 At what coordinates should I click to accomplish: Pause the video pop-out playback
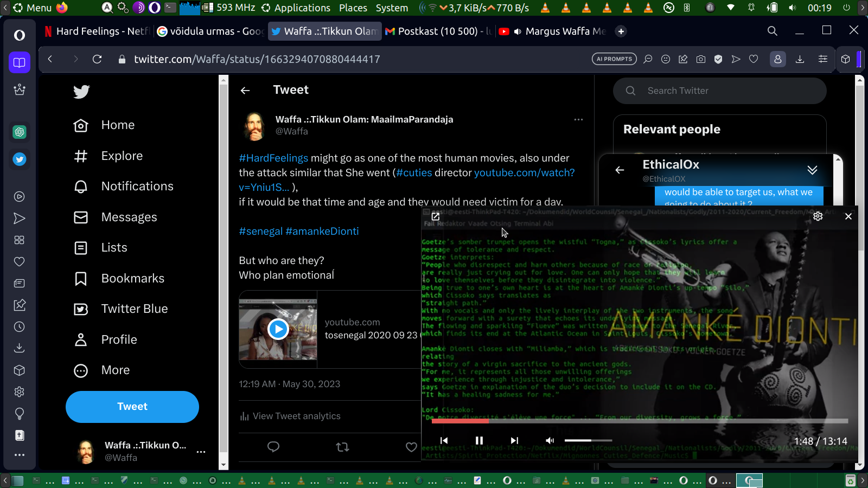[479, 440]
